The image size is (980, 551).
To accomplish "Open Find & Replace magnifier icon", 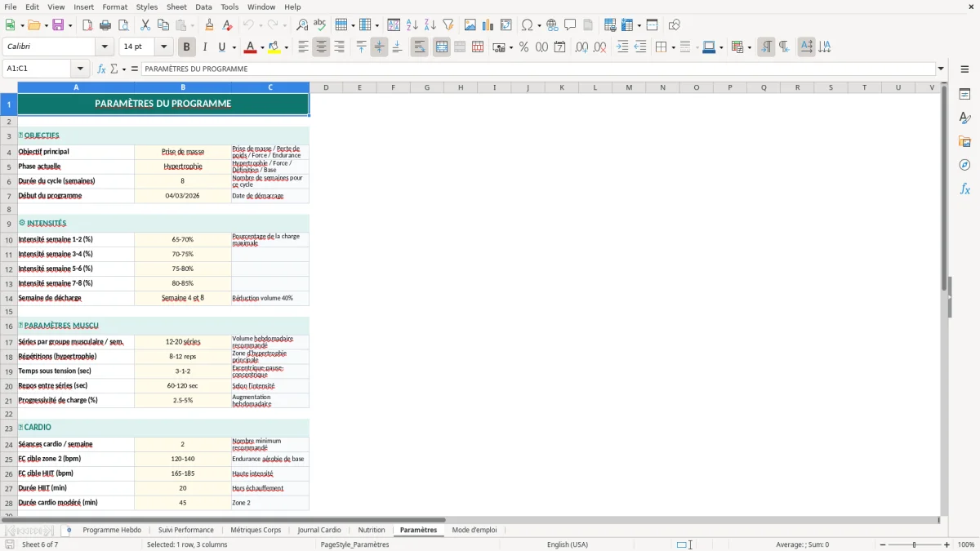I will click(302, 25).
